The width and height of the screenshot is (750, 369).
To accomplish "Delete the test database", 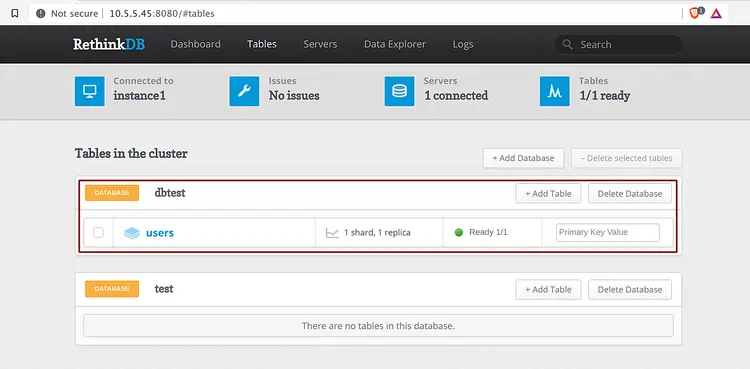I will point(630,290).
